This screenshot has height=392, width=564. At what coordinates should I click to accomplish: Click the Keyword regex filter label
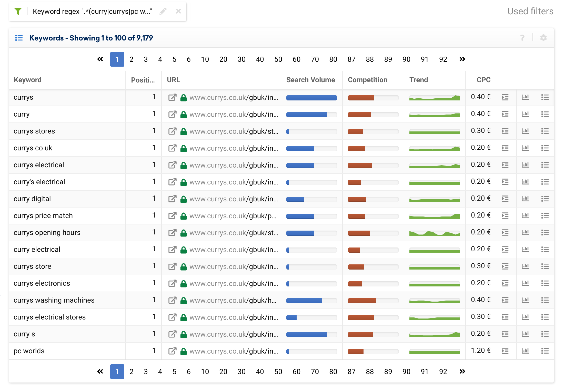(x=92, y=11)
